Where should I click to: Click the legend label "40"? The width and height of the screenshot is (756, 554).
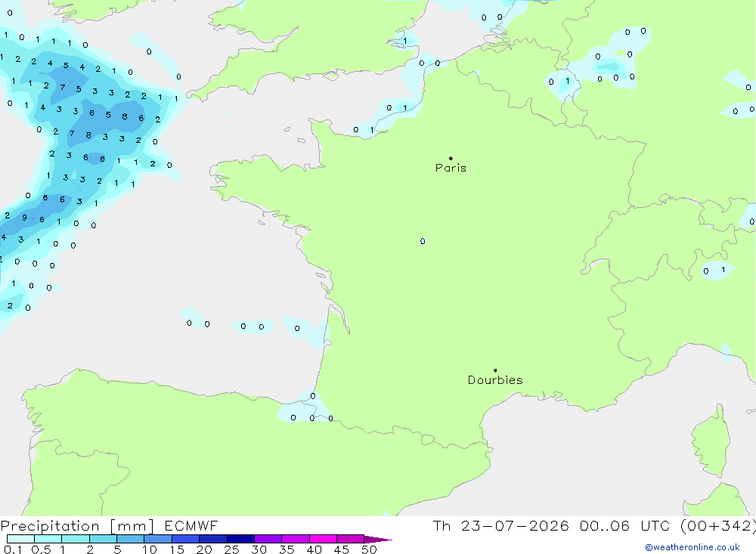click(x=314, y=549)
